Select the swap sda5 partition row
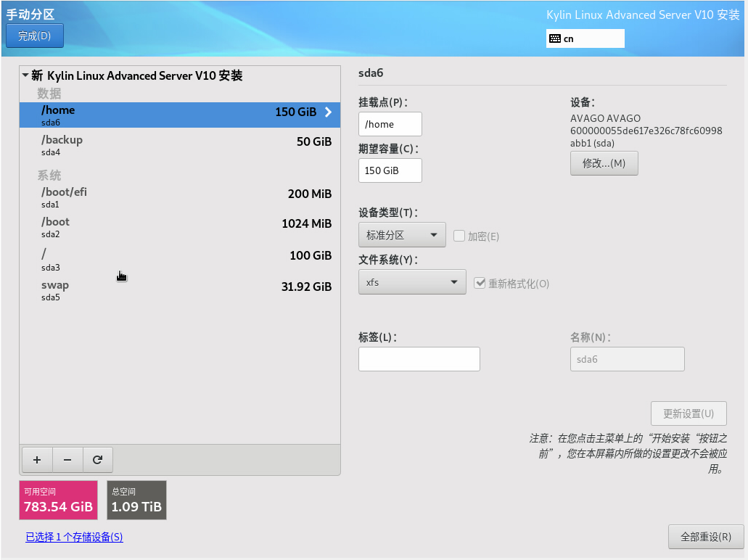The height and width of the screenshot is (560, 748). [180, 290]
